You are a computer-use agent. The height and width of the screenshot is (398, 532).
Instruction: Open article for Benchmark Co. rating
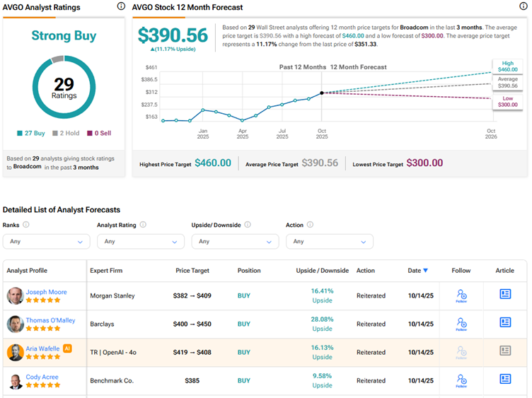click(x=505, y=380)
